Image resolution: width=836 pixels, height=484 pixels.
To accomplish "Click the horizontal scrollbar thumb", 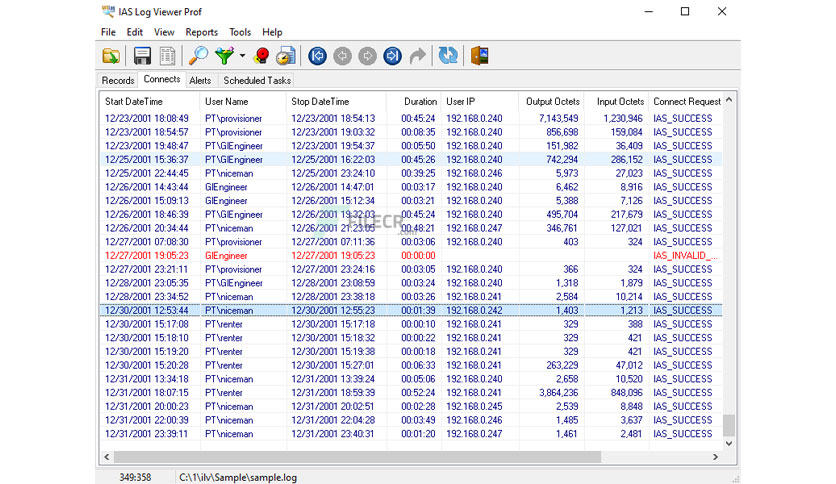I will [357, 457].
